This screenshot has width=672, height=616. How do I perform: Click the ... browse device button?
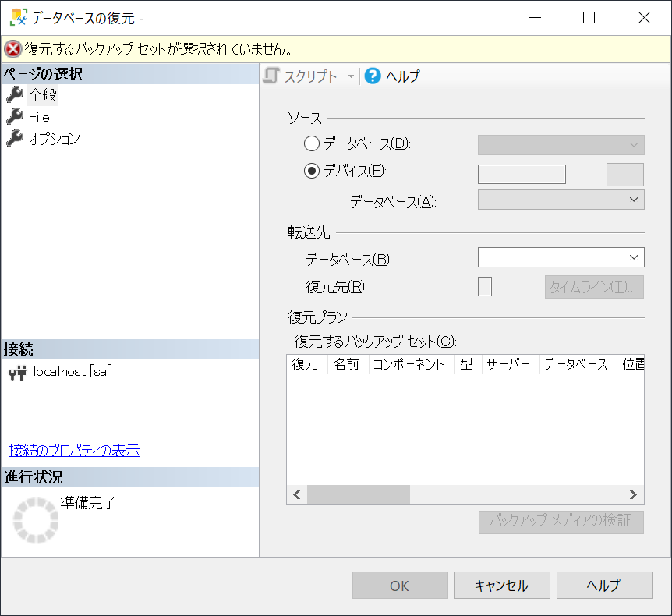[625, 175]
